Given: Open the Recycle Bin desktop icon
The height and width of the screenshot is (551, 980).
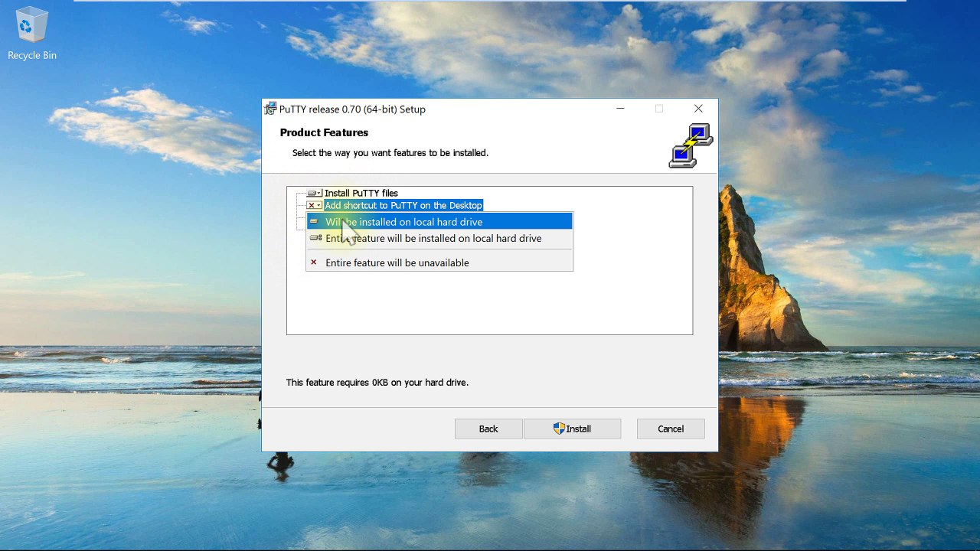Looking at the screenshot, I should tap(31, 34).
